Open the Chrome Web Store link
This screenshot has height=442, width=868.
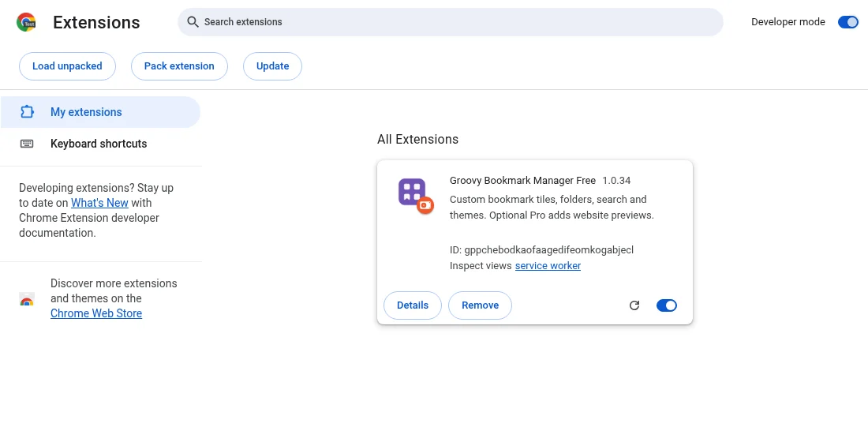point(96,313)
